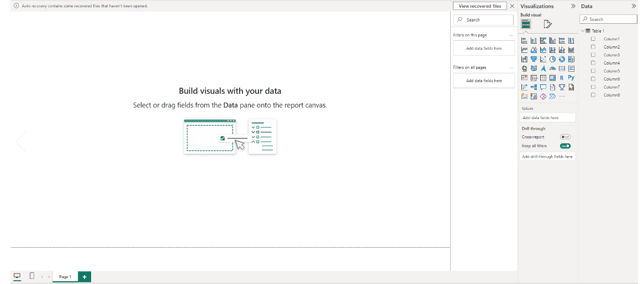Select the Line and clustered column chart visual
Screen dimensions: 644x284
562,50
